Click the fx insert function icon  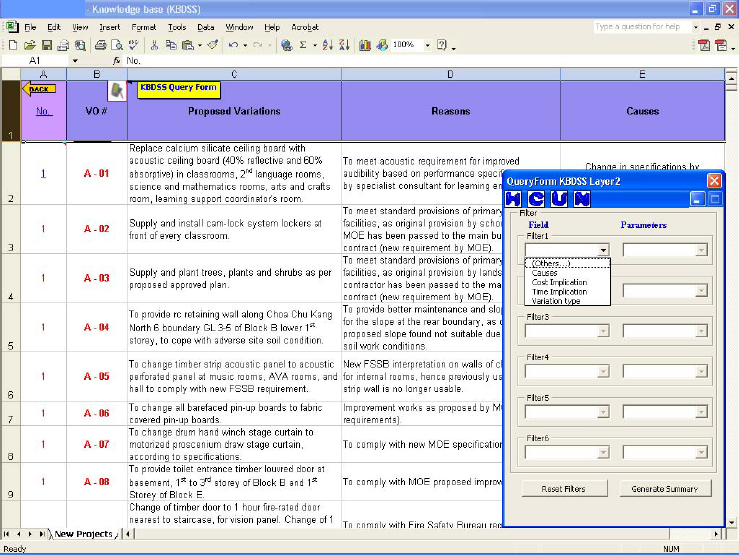[116, 61]
